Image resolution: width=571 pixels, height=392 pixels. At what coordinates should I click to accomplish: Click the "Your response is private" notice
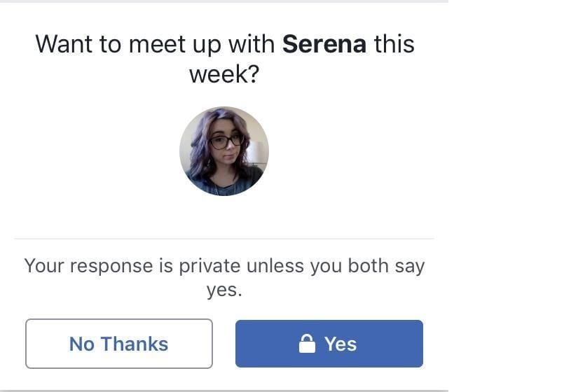click(224, 277)
